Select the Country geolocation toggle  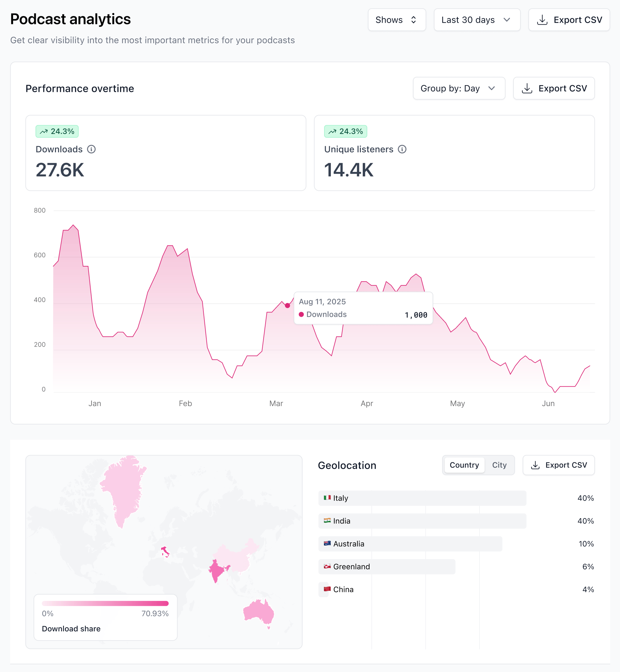click(x=464, y=465)
